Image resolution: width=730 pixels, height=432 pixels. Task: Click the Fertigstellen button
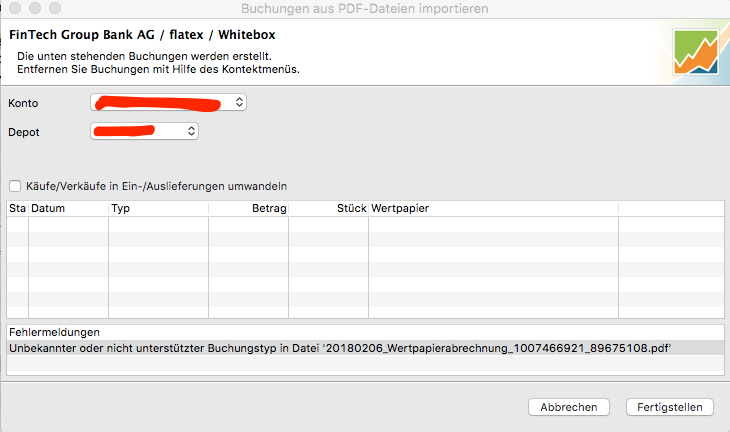669,407
